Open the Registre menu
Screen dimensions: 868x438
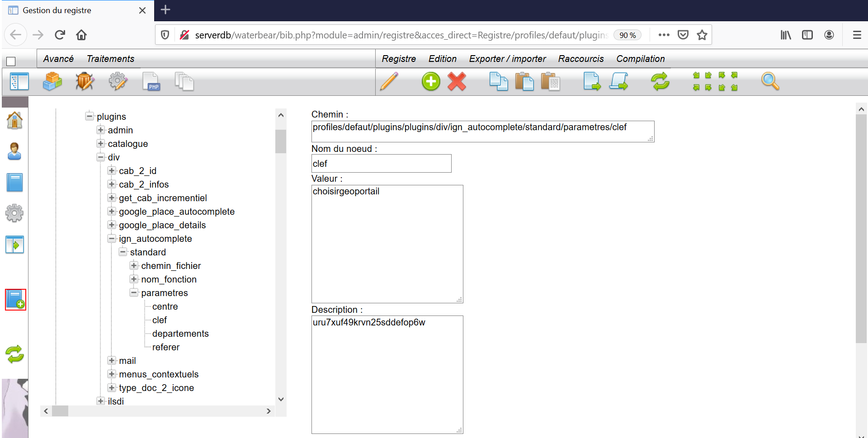tap(399, 59)
